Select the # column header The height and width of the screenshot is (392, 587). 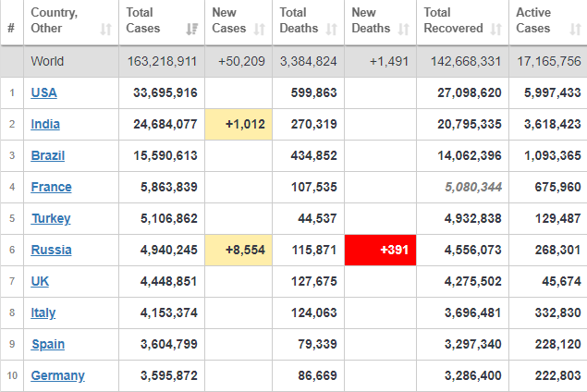(11, 28)
